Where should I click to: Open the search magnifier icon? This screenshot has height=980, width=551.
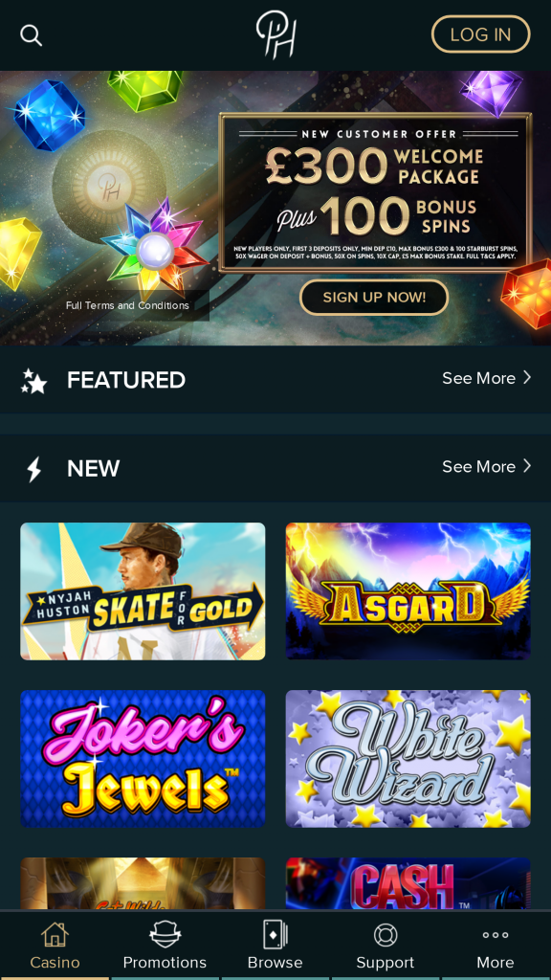point(31,35)
